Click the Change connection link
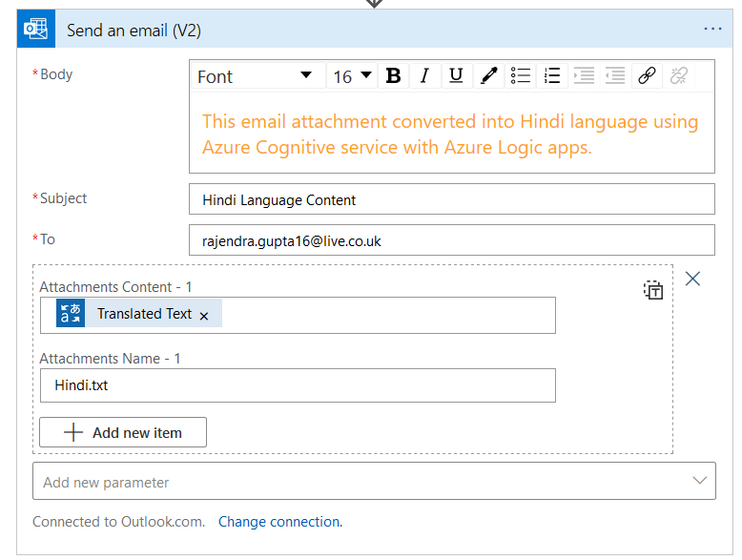The image size is (742, 560). [278, 522]
